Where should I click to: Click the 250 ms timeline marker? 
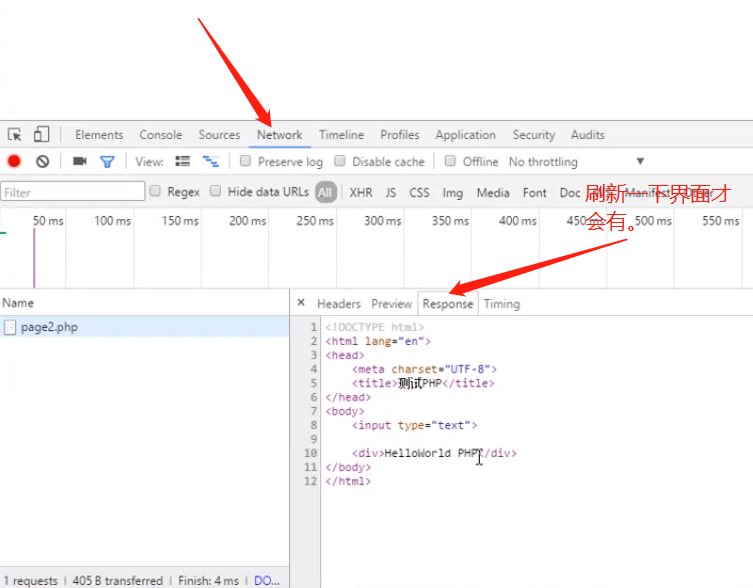pos(315,220)
